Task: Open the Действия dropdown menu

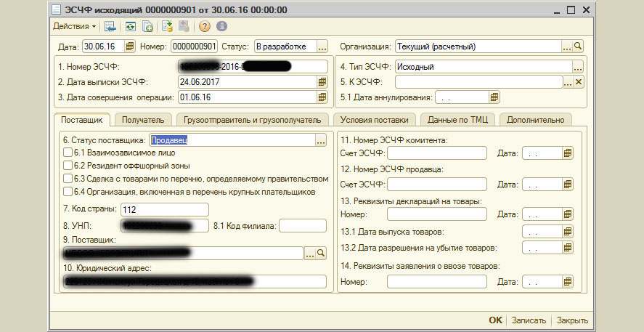Action: (x=74, y=26)
